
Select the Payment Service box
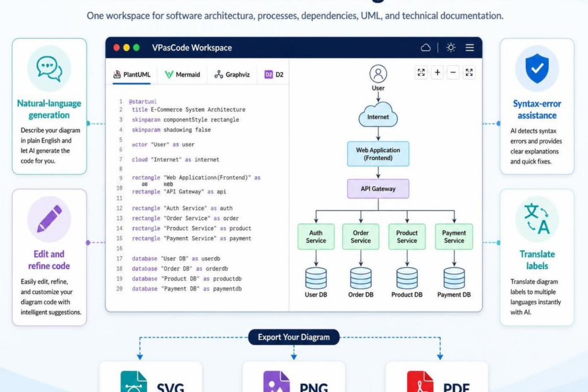tap(454, 236)
